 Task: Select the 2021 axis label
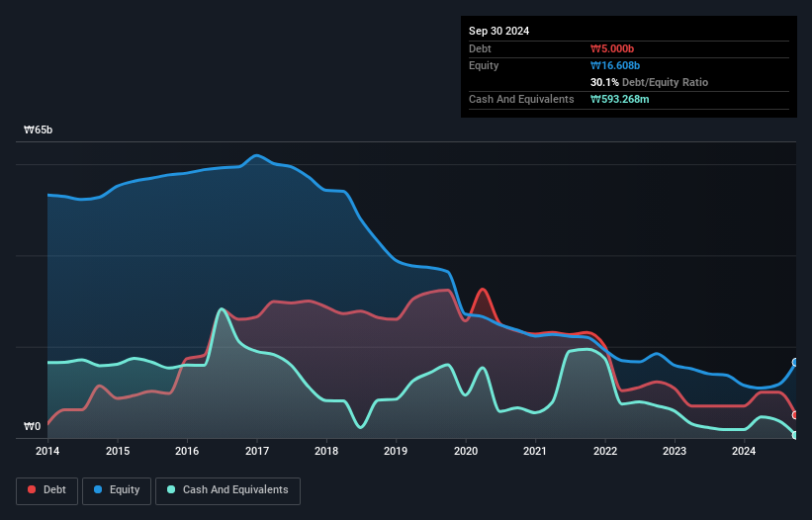click(535, 451)
